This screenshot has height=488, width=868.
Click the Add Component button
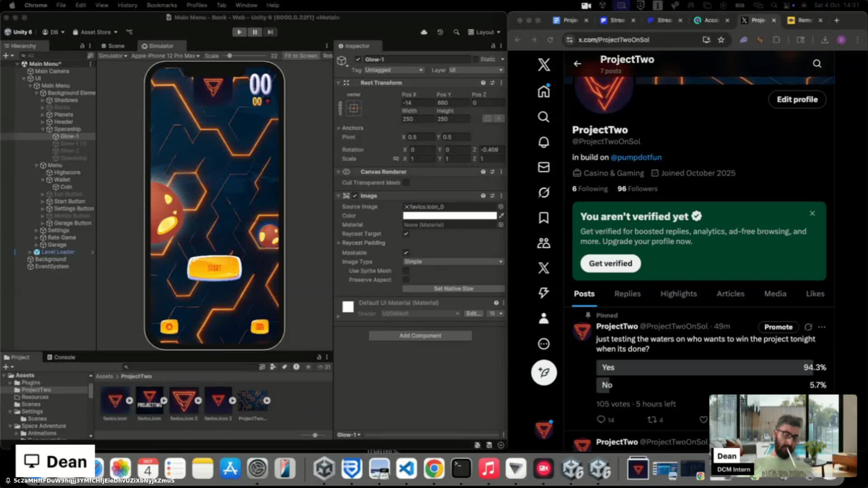[x=420, y=336]
